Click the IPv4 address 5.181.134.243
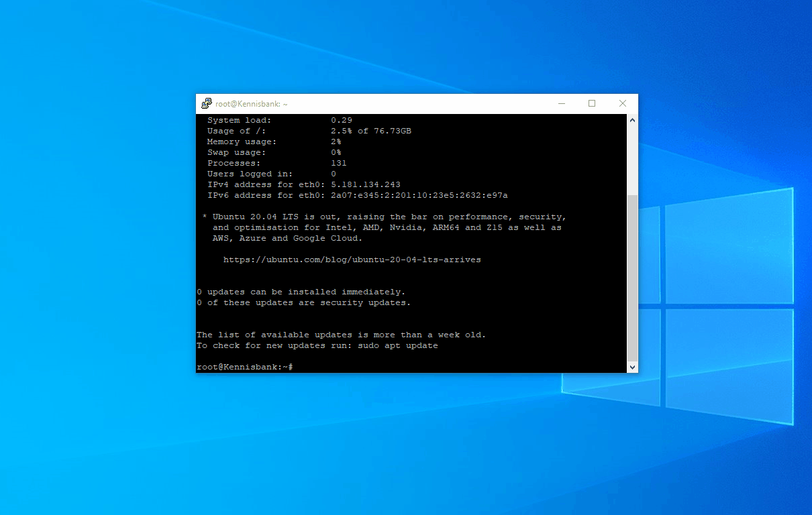 [x=365, y=184]
